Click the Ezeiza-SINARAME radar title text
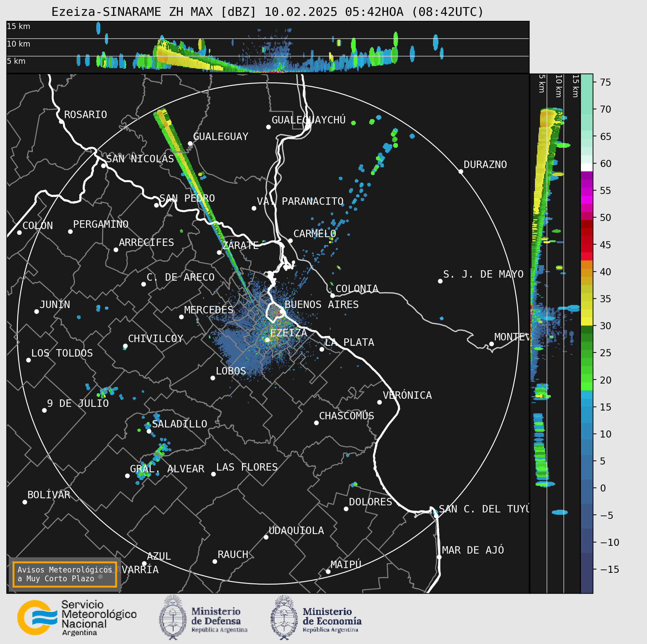The image size is (647, 644). (x=267, y=12)
